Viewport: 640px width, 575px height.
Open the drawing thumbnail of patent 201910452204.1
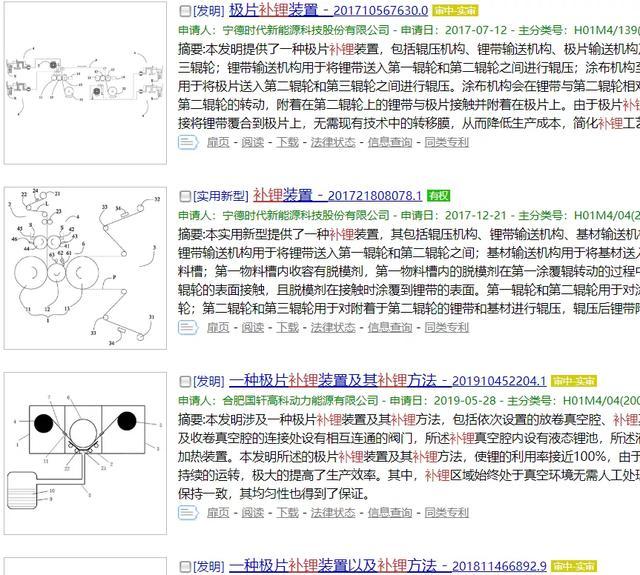[x=85, y=453]
